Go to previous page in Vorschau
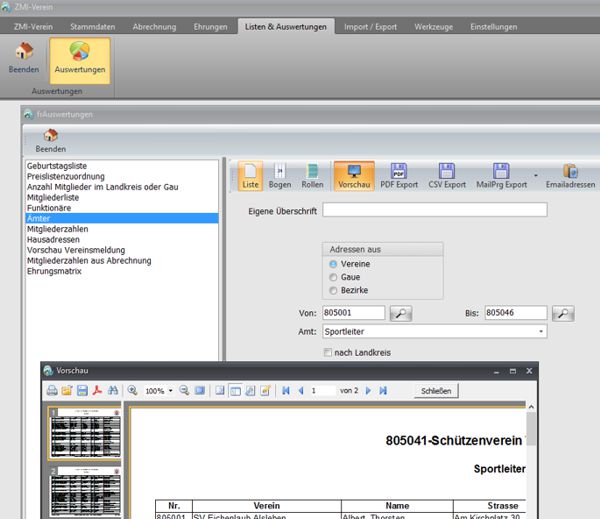Screen dimensions: 600x519 [301, 391]
